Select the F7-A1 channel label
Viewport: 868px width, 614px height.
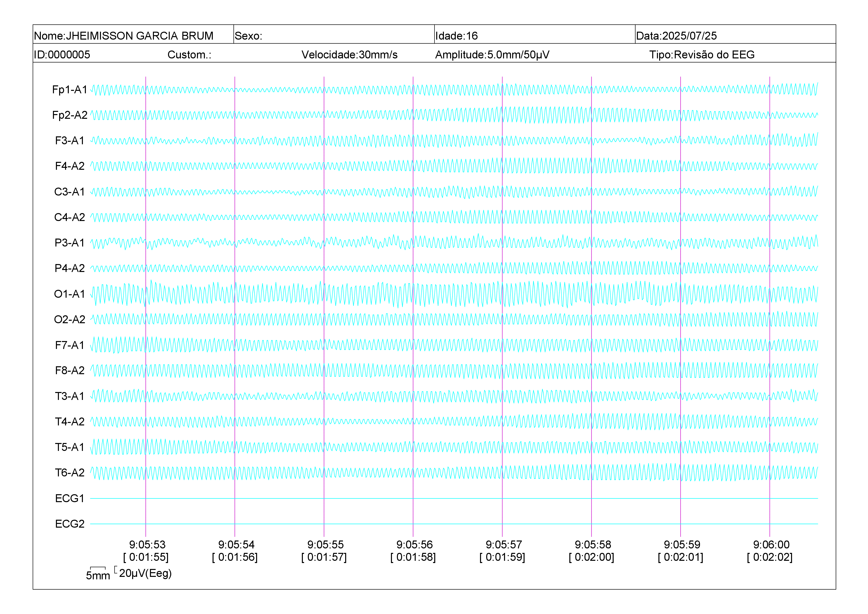point(70,345)
